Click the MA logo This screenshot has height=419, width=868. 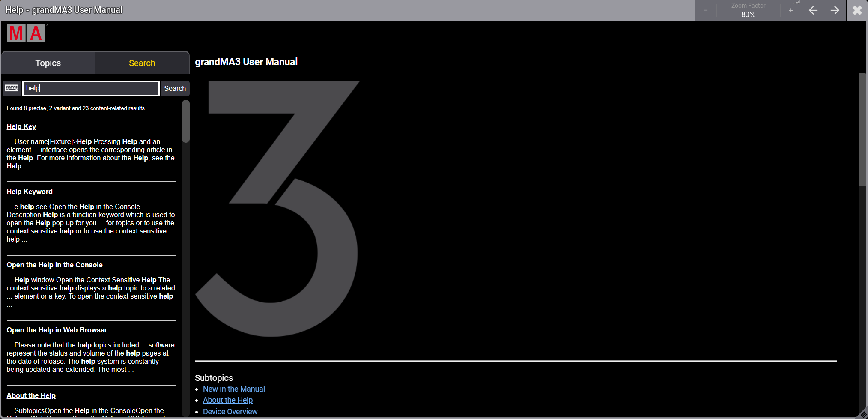point(26,33)
